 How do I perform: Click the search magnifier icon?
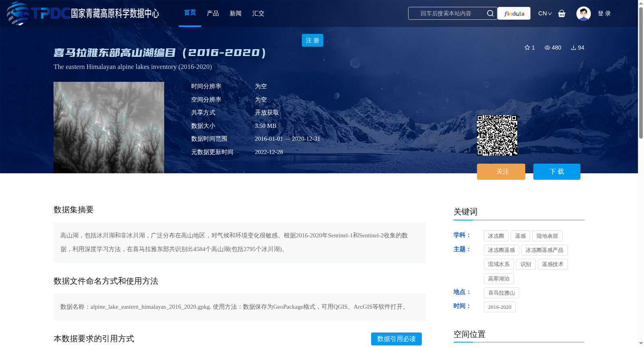(x=490, y=13)
